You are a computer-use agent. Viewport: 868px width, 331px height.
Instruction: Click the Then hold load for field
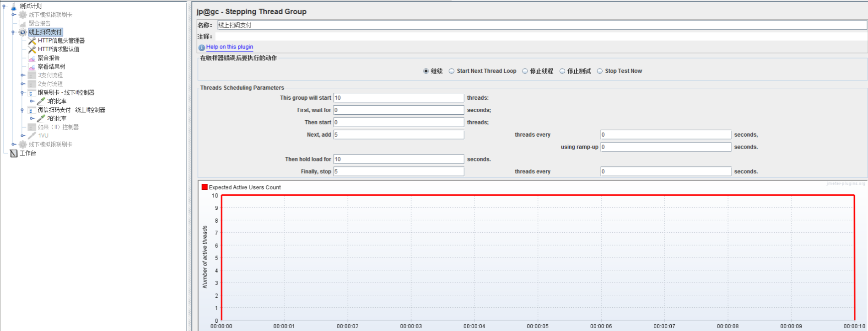(x=399, y=160)
